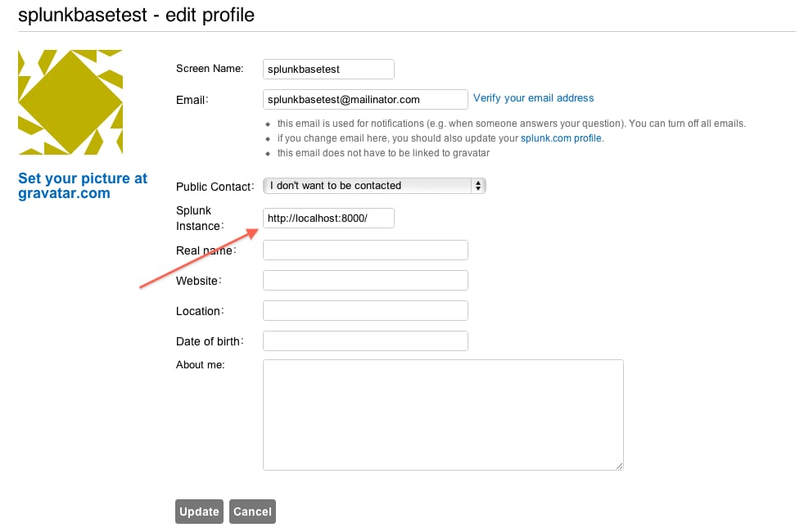Click the Update button

pos(199,512)
